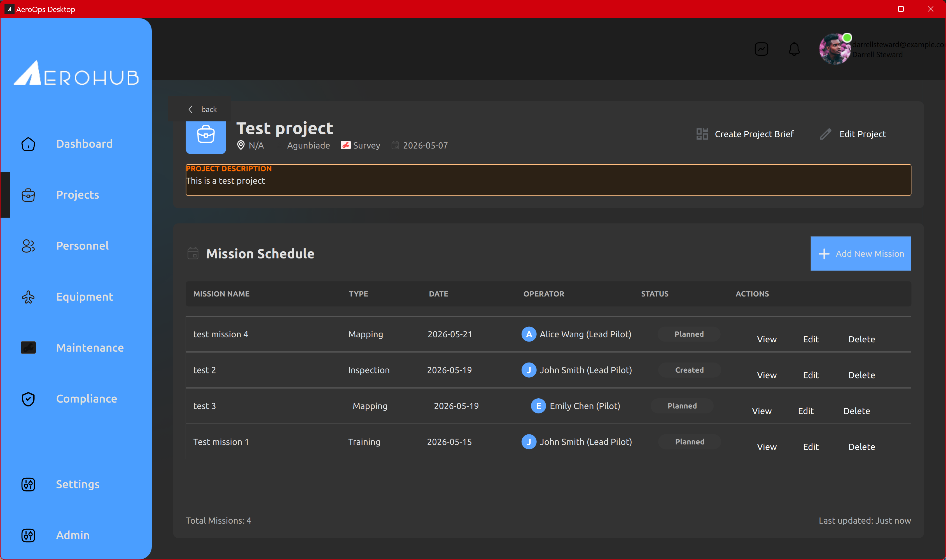Edit the test 2 mission
The image size is (946, 560).
tap(811, 375)
